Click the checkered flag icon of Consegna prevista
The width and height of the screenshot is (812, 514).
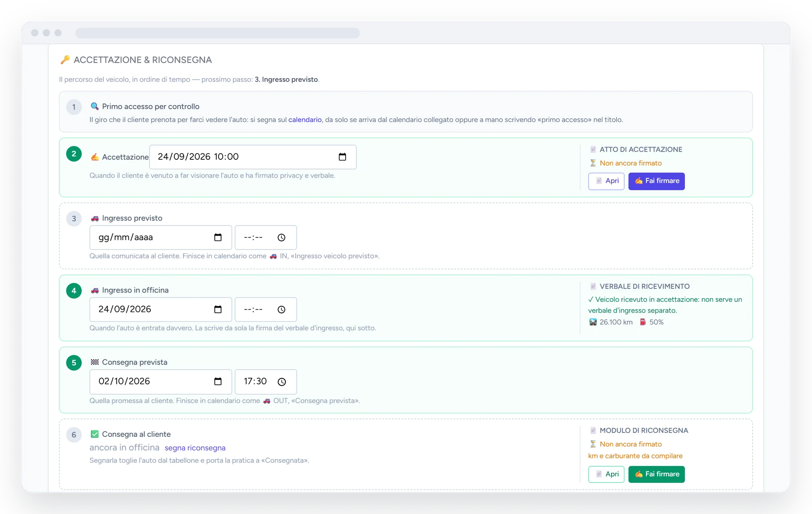[x=95, y=362]
